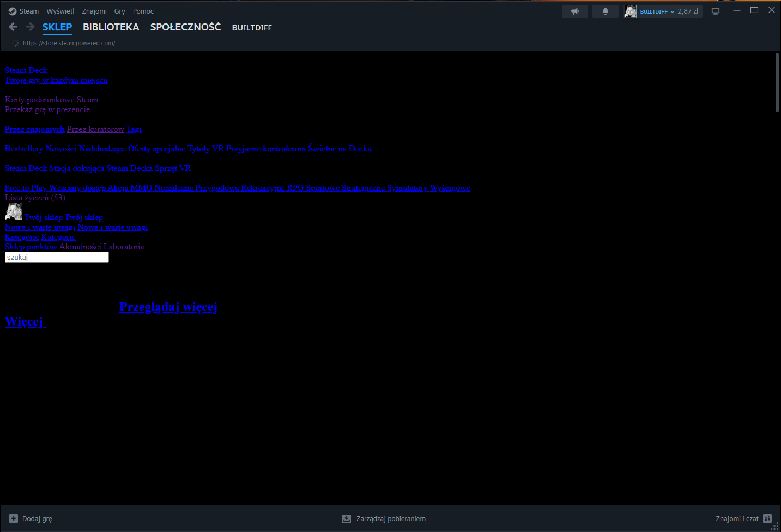The height and width of the screenshot is (532, 781).
Task: Open the Akcja genre link
Action: tap(118, 188)
